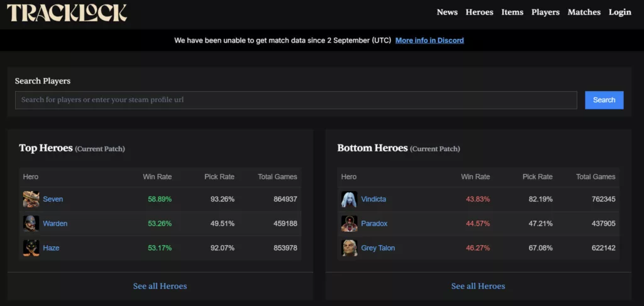Click Grey Talon's hero portrait icon
Viewport: 644px width, 306px height.
coord(349,248)
